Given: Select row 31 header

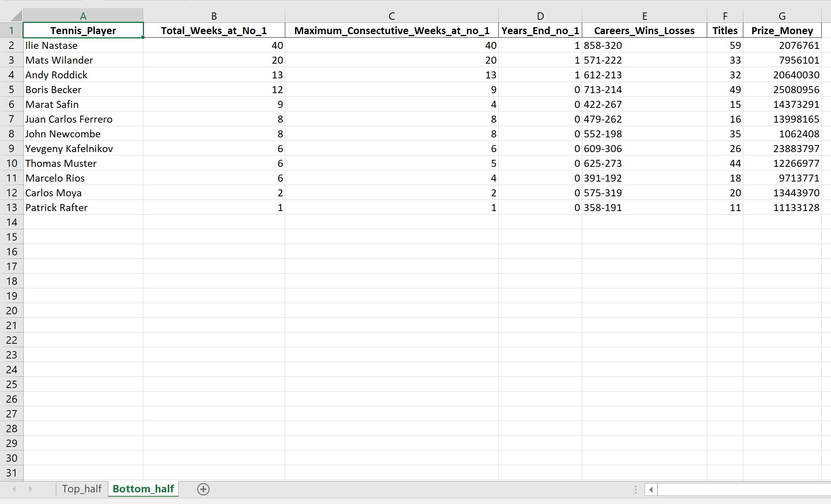Looking at the screenshot, I should coord(12,473).
